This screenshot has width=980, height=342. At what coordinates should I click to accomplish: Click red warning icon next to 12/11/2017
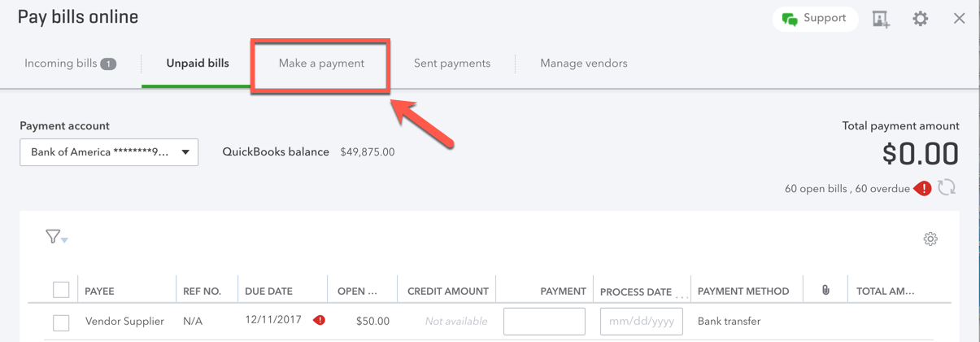coord(320,320)
